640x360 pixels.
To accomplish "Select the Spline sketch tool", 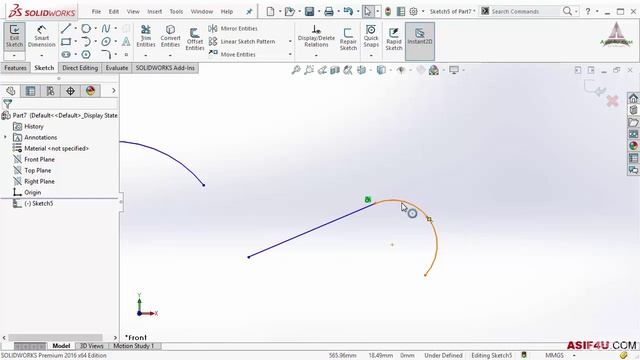I will pos(106,28).
